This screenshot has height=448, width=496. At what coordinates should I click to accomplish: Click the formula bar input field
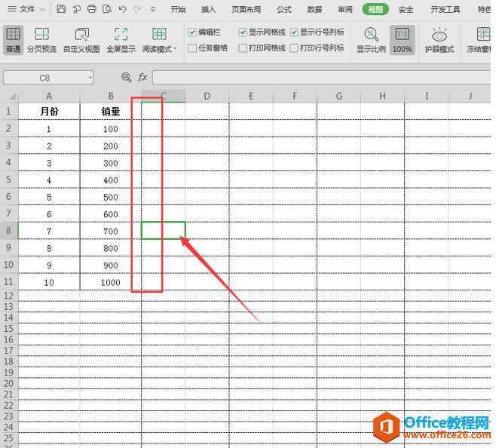(x=321, y=77)
